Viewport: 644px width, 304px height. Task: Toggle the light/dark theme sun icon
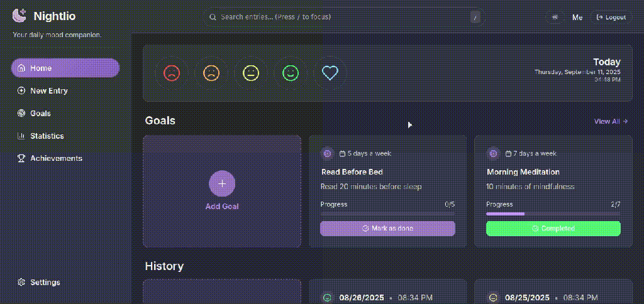[x=555, y=18]
